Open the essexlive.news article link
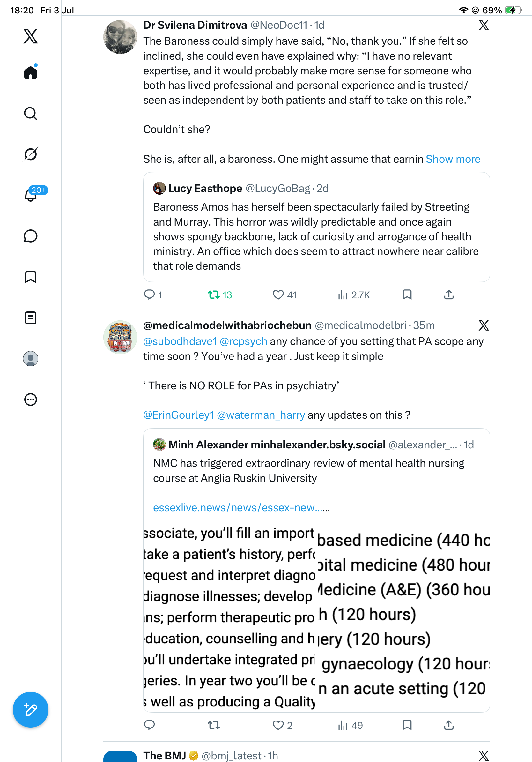This screenshot has width=532, height=762. 241,507
